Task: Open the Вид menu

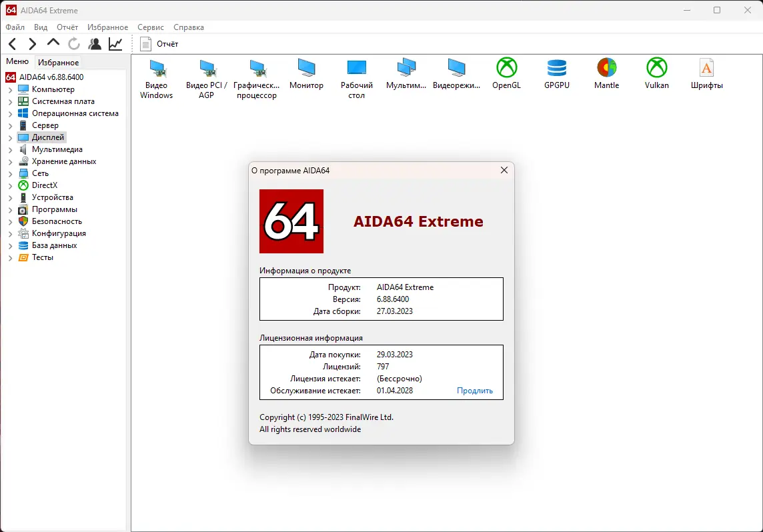Action: (x=41, y=27)
